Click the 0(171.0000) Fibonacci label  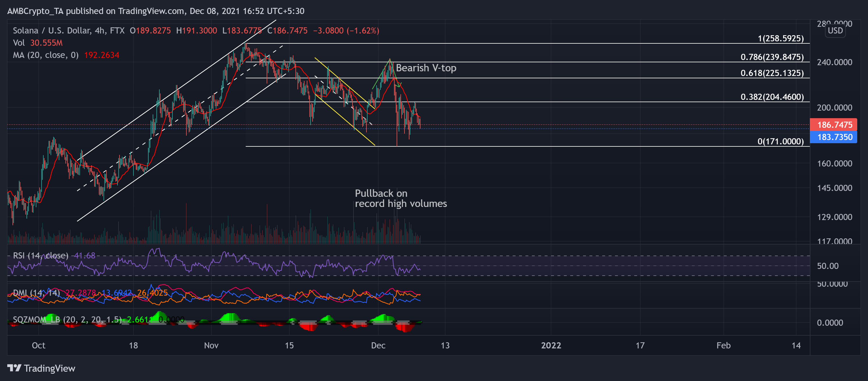pyautogui.click(x=780, y=142)
